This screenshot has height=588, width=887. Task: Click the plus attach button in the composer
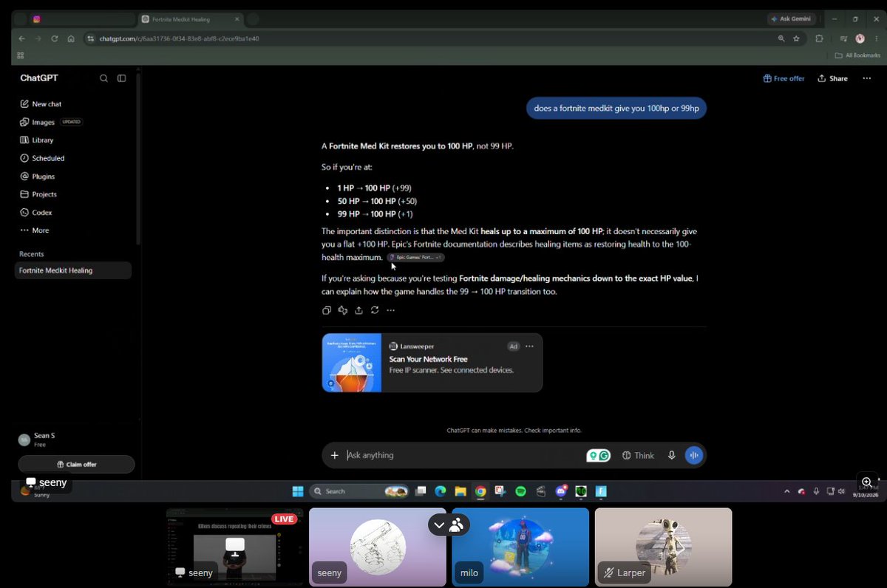[x=334, y=455]
